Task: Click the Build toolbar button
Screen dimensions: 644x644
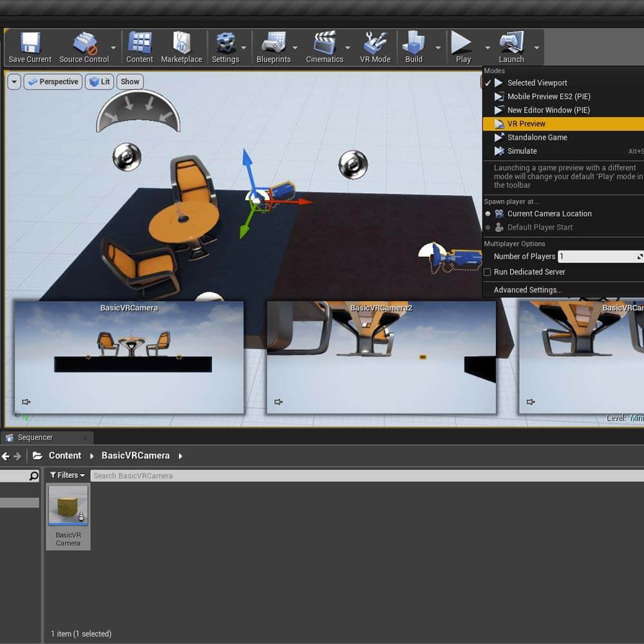Action: coord(413,47)
